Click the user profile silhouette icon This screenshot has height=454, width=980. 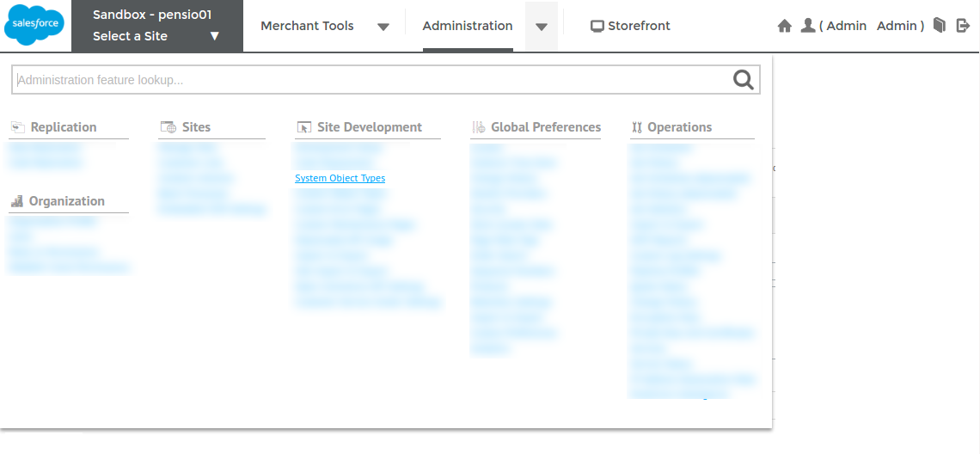[808, 26]
